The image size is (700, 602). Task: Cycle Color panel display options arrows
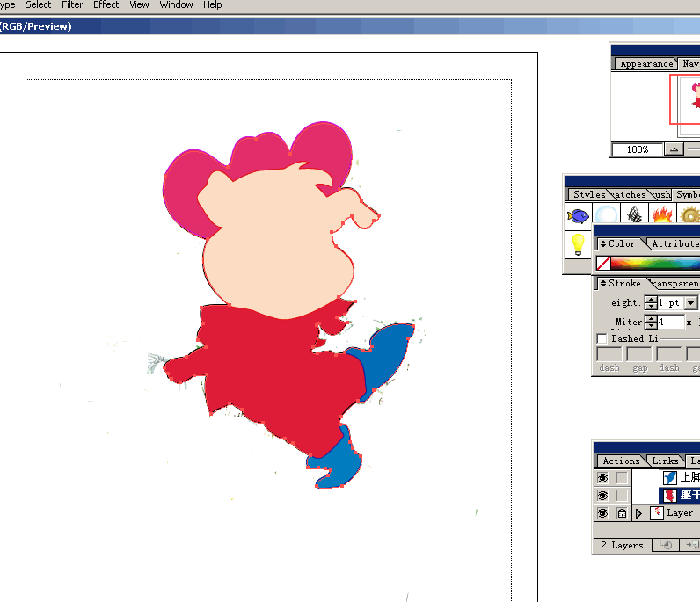coord(603,243)
